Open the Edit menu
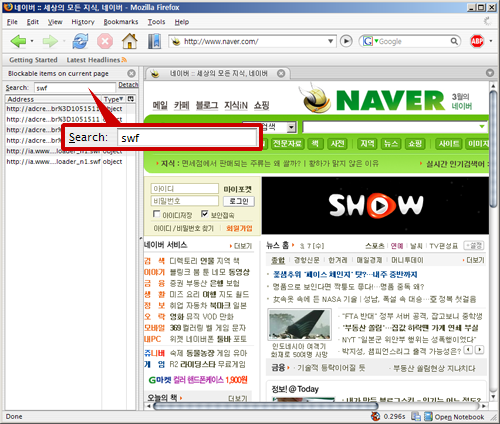 [x=33, y=22]
